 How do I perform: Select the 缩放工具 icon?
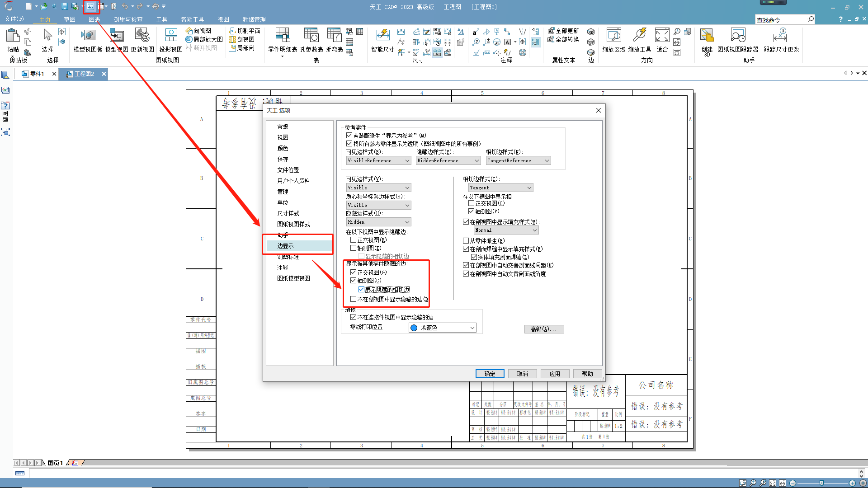point(640,40)
